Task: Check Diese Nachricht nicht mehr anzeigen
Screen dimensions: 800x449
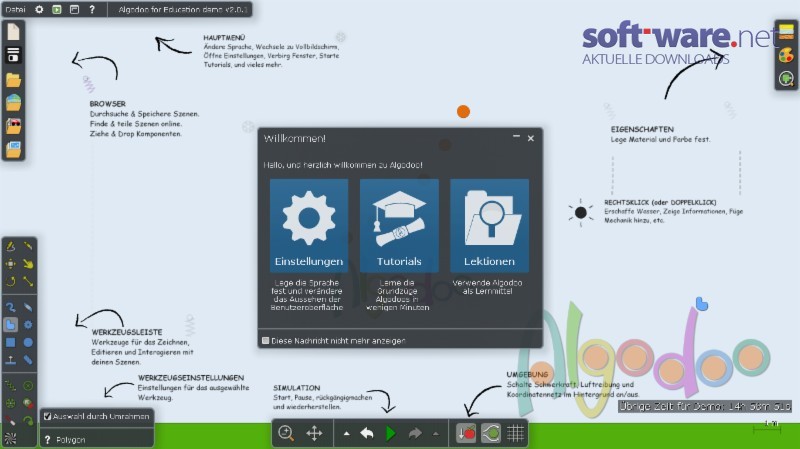Action: coord(265,340)
